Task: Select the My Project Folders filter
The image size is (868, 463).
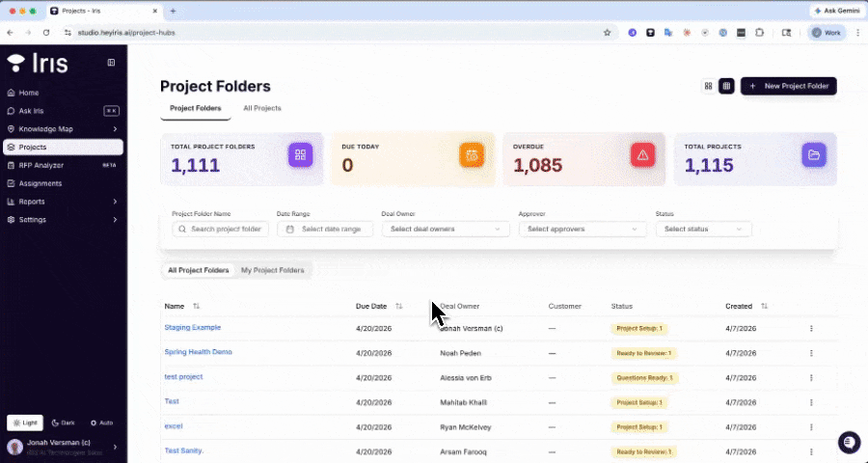Action: pyautogui.click(x=272, y=270)
